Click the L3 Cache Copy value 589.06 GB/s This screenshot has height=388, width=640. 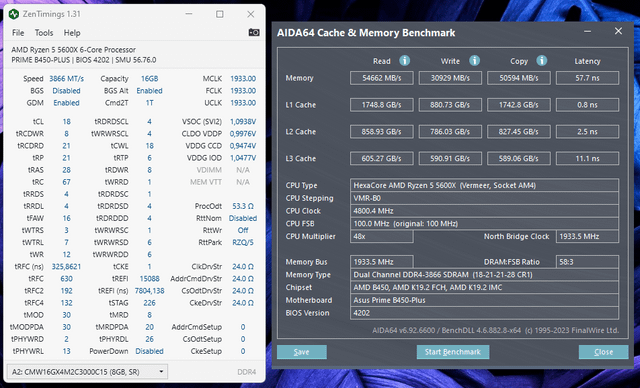coord(519,158)
